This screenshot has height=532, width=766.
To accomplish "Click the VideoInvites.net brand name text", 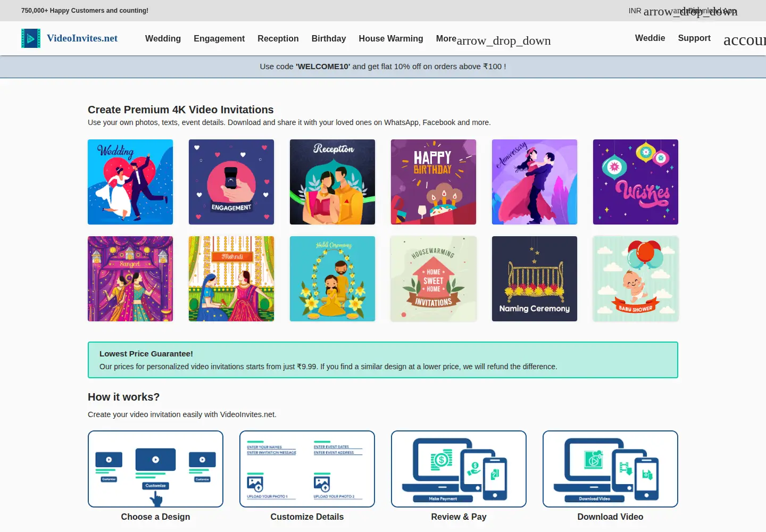I will (82, 38).
